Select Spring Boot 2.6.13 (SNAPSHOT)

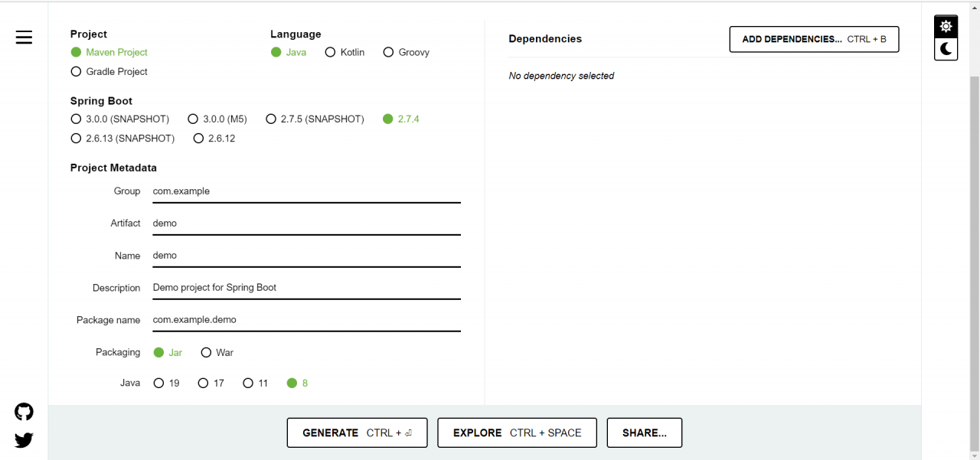(x=122, y=139)
